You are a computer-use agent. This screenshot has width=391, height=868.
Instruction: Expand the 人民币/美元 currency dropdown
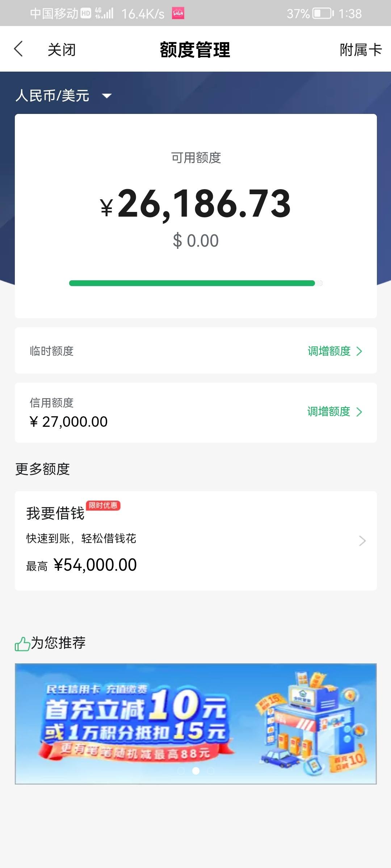[x=63, y=96]
